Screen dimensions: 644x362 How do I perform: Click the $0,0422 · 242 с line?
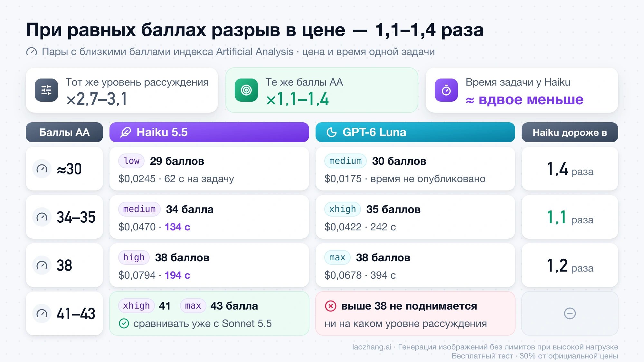coord(360,227)
